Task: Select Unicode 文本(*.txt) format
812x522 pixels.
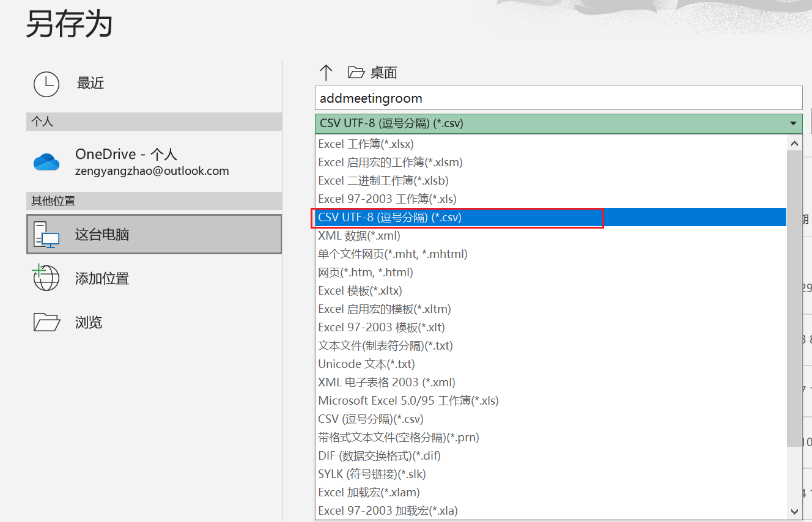Action: point(551,364)
